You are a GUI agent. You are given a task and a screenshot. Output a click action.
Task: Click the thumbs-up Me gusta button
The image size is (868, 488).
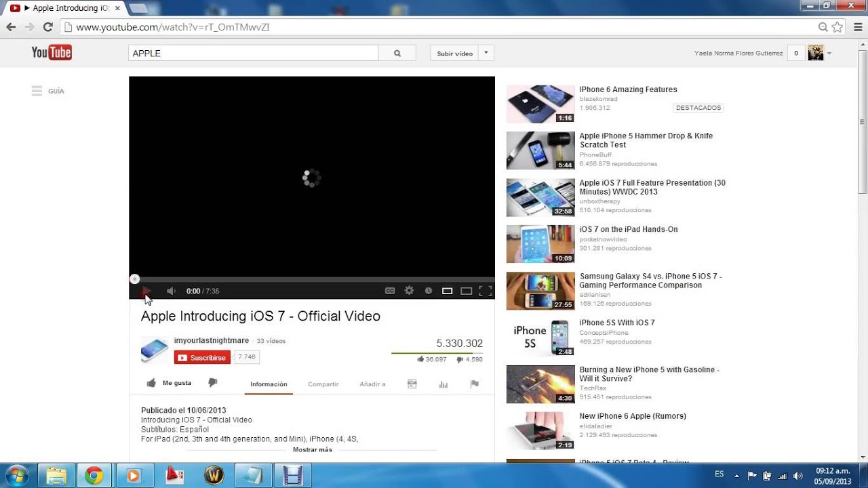point(169,383)
